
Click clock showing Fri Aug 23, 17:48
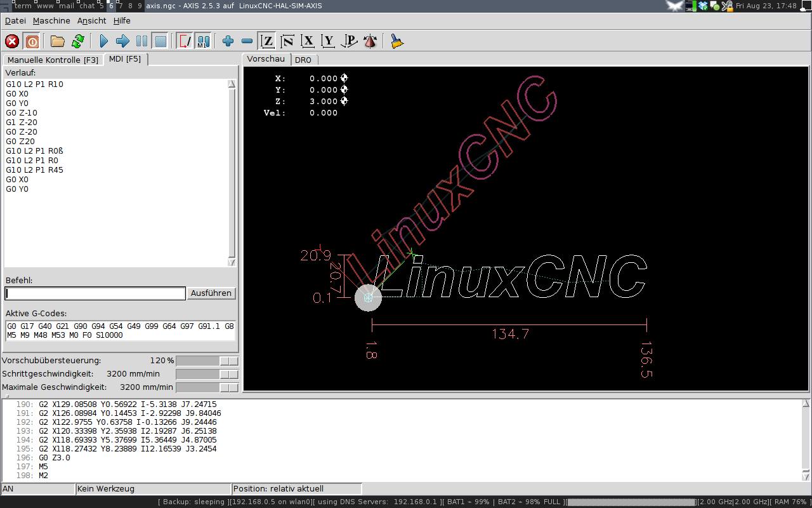[766, 6]
